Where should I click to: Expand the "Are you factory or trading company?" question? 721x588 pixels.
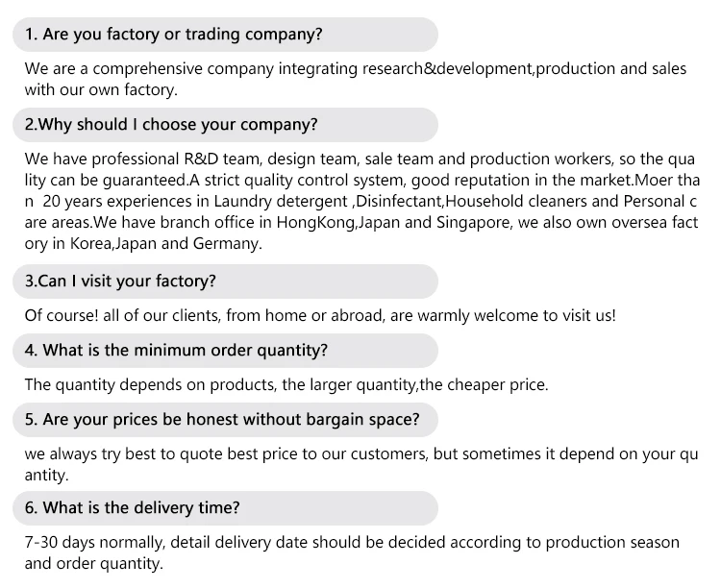tap(226, 35)
